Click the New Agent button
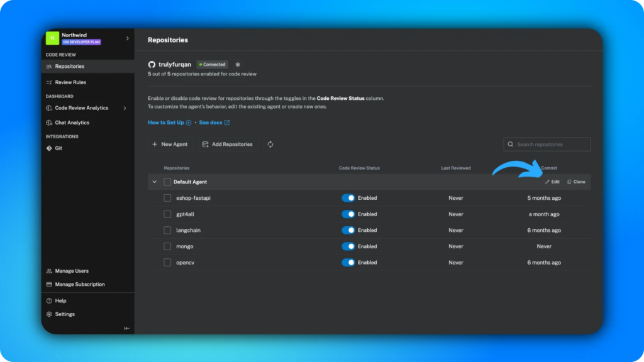Screen dimensions: 644x362 (x=170, y=145)
